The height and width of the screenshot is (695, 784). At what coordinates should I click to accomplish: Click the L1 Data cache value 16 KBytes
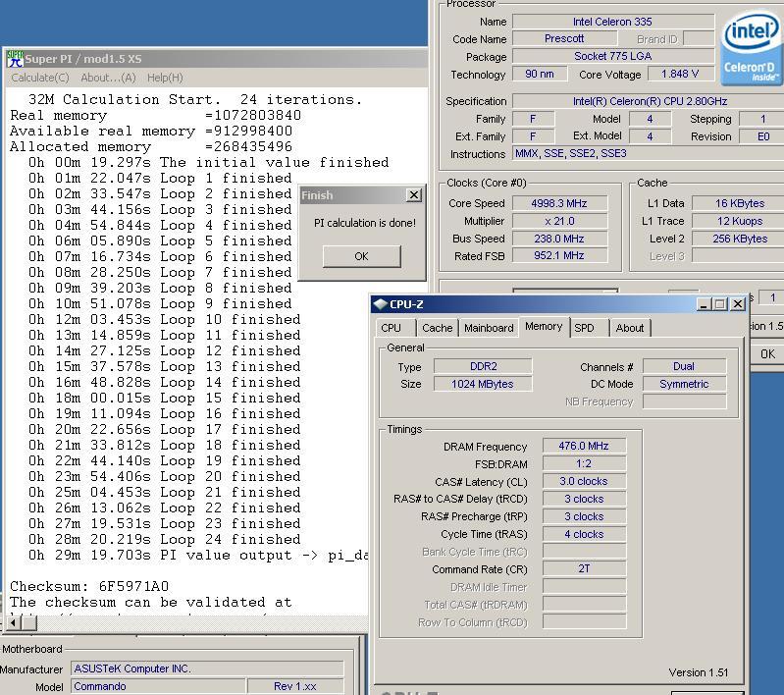pos(739,203)
